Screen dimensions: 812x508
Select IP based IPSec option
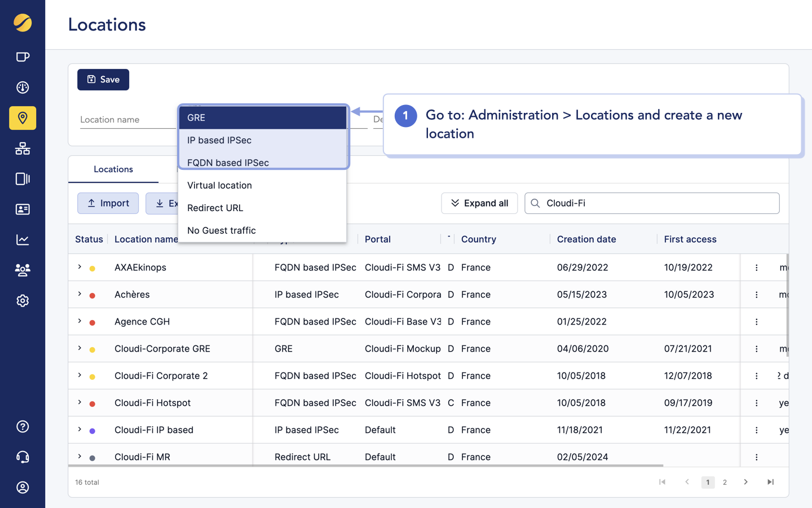click(x=262, y=141)
